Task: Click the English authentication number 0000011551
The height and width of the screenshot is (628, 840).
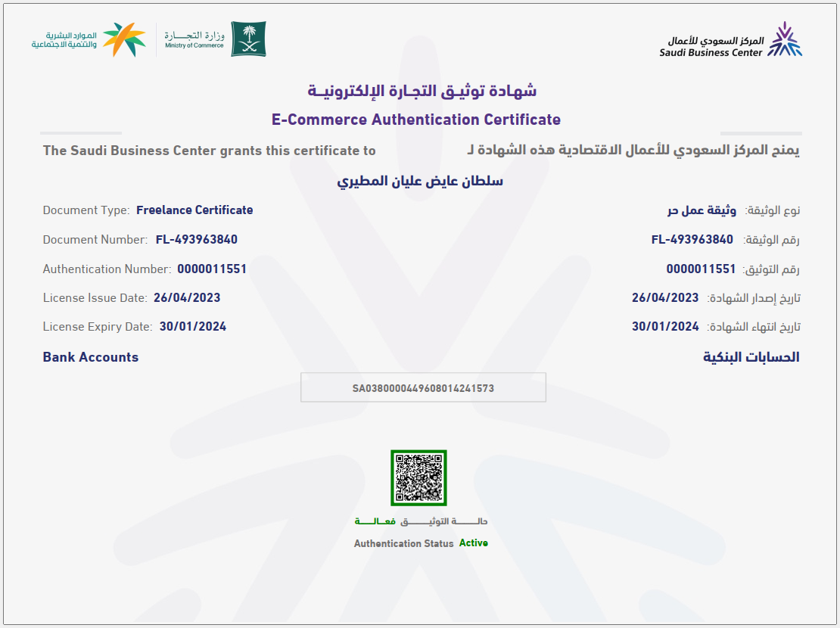Action: click(x=212, y=269)
